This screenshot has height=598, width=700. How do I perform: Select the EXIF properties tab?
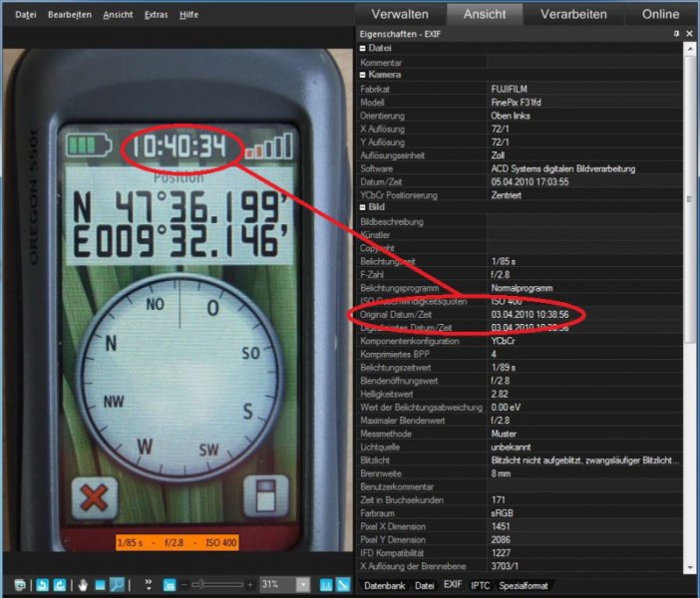[453, 585]
